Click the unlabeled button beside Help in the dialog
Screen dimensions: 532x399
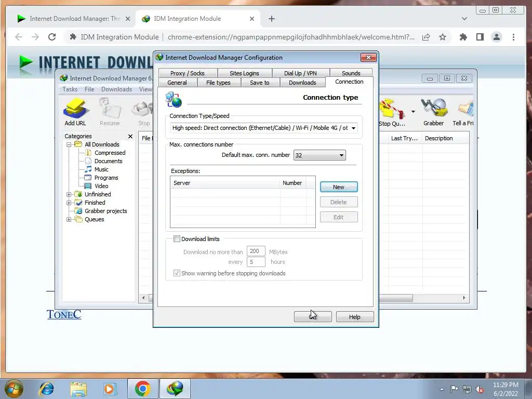313,317
